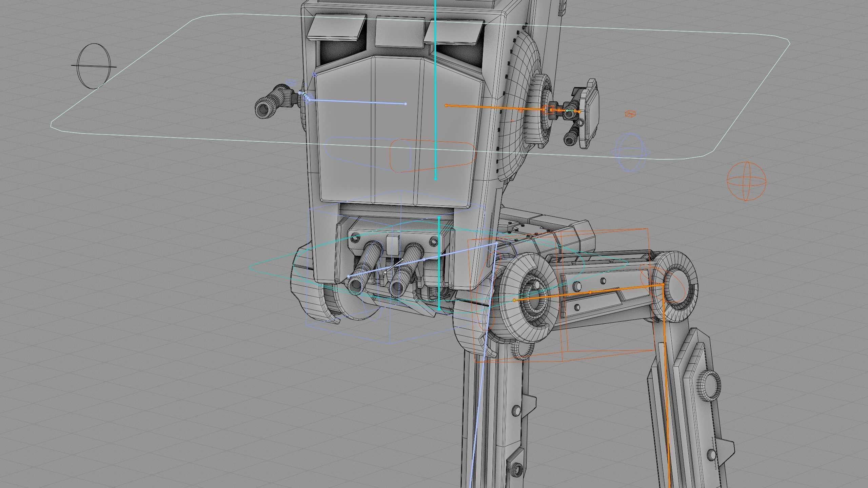Screen dimensions: 868x488
Task: Select the long blue diagonal leg bone
Action: coord(483,366)
